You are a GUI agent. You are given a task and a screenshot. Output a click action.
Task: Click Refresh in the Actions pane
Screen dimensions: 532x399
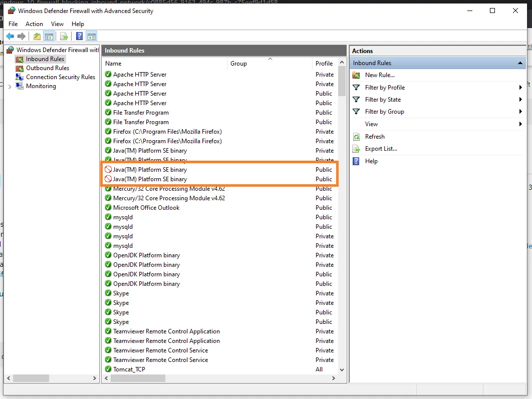pos(375,137)
